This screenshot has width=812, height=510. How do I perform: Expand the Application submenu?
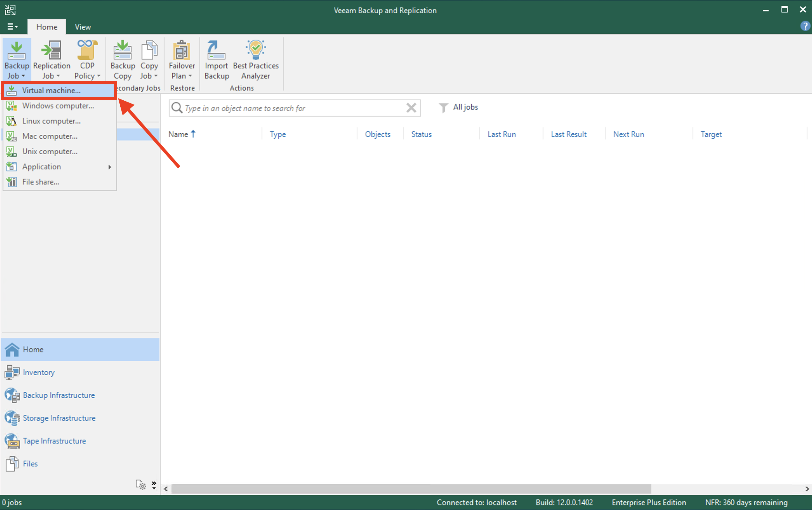59,167
